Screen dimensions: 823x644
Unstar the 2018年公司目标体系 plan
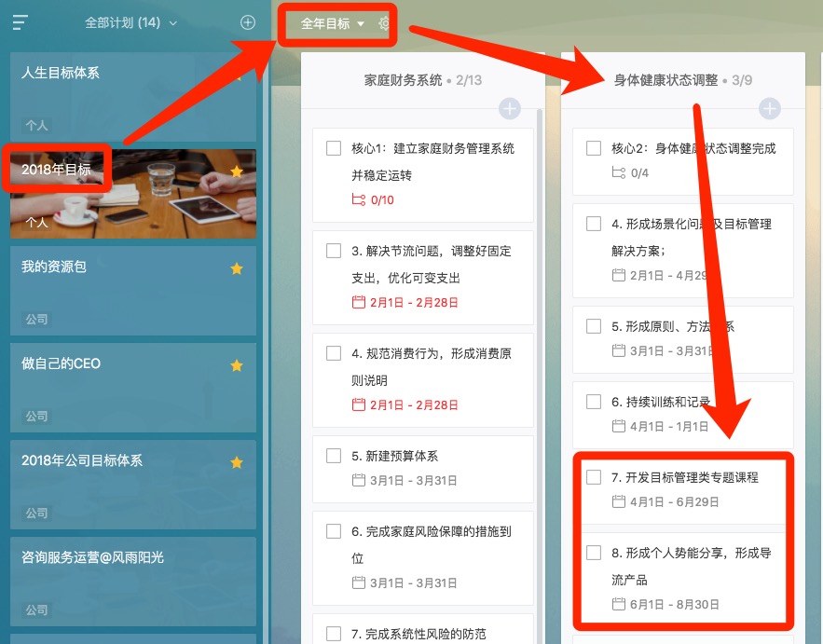(x=237, y=462)
